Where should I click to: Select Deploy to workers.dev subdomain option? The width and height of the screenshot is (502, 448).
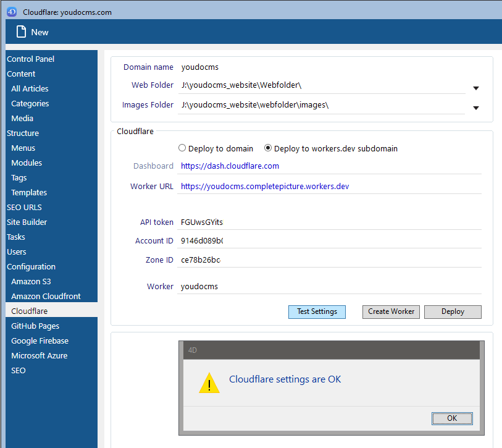click(x=268, y=148)
